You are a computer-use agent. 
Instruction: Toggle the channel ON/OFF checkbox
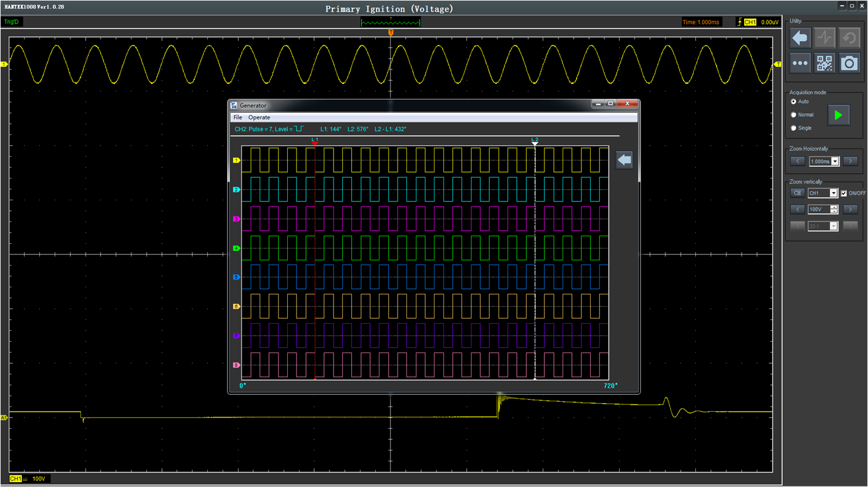point(844,193)
